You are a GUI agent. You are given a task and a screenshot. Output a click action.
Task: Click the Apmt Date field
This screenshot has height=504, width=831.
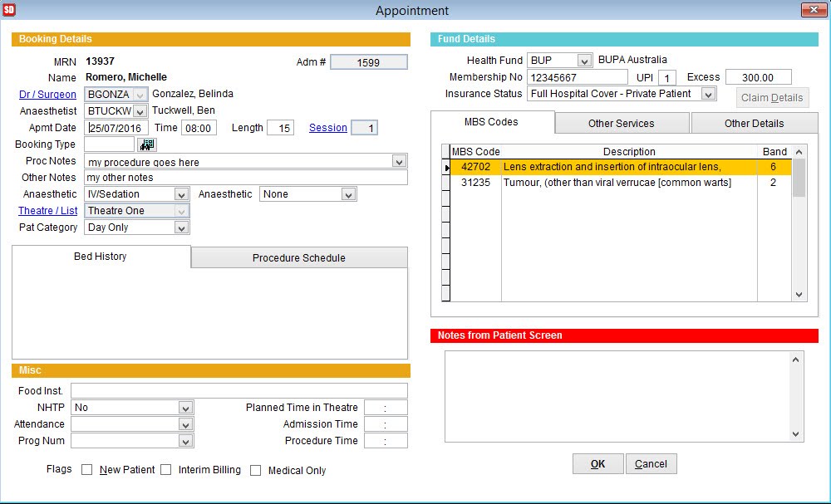[x=116, y=128]
